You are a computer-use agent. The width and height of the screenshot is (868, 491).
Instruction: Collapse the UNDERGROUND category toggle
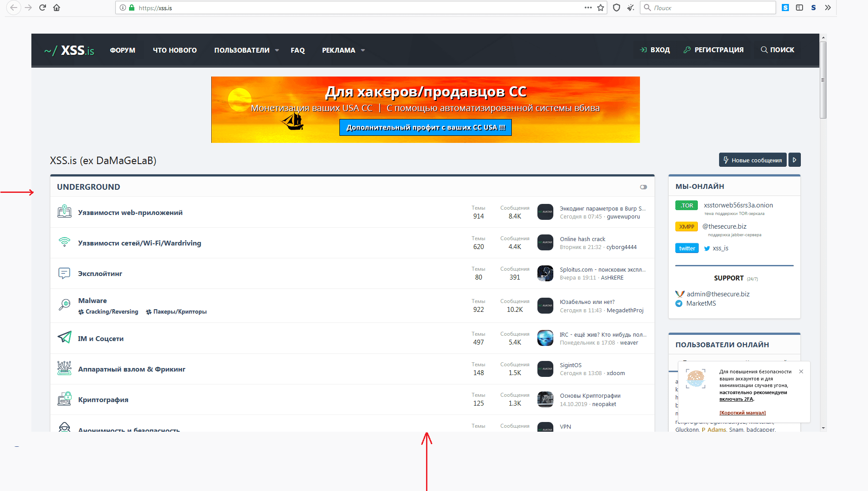click(643, 187)
